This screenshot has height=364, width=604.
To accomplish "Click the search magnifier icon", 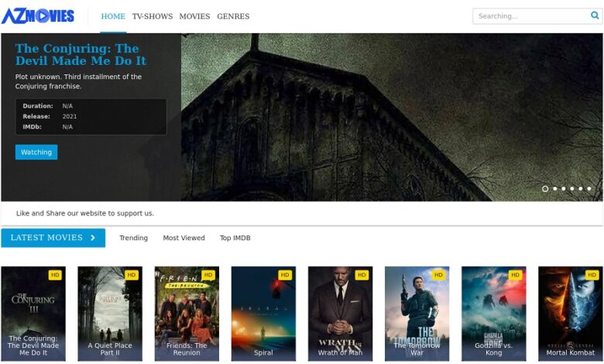I will click(x=595, y=15).
